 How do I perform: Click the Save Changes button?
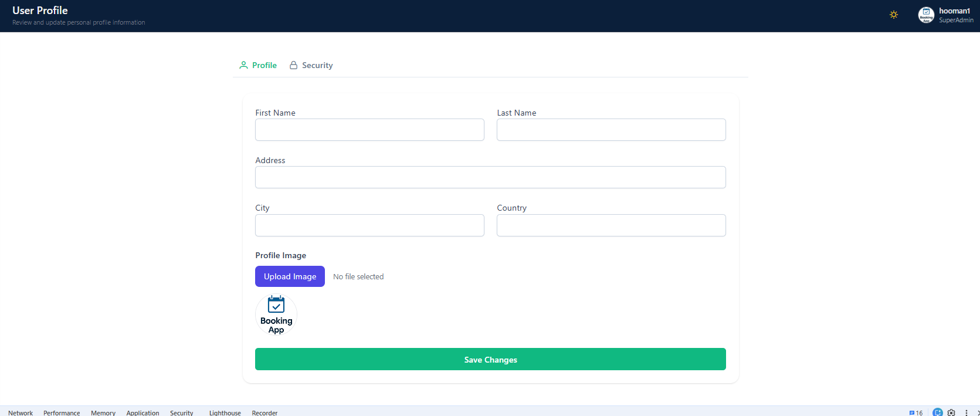click(x=490, y=359)
